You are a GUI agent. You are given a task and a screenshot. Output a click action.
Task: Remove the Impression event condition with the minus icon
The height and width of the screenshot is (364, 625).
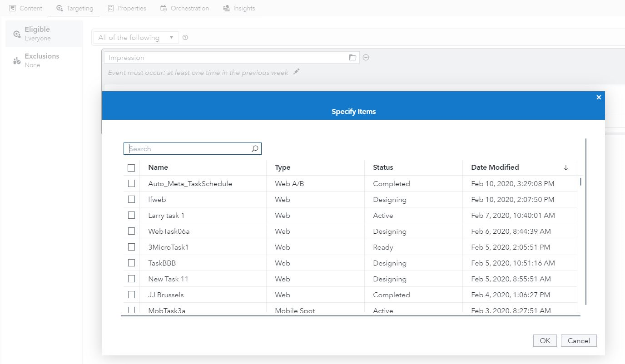pos(366,57)
